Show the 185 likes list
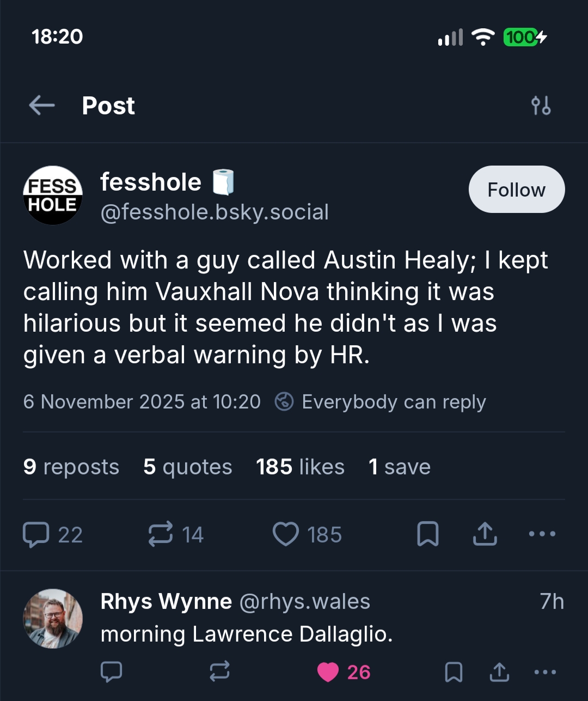The width and height of the screenshot is (588, 701). point(300,467)
